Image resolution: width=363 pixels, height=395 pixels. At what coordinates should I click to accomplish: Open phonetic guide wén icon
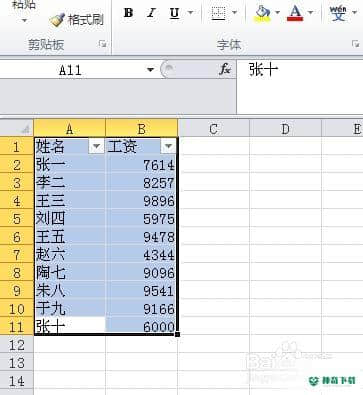tap(338, 13)
